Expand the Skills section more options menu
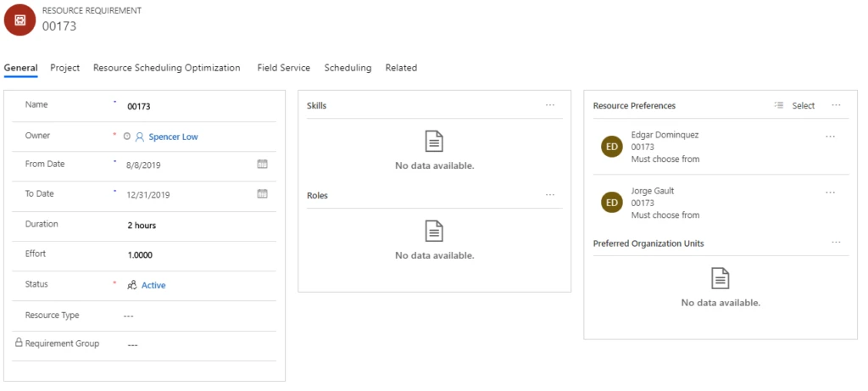 [x=550, y=105]
